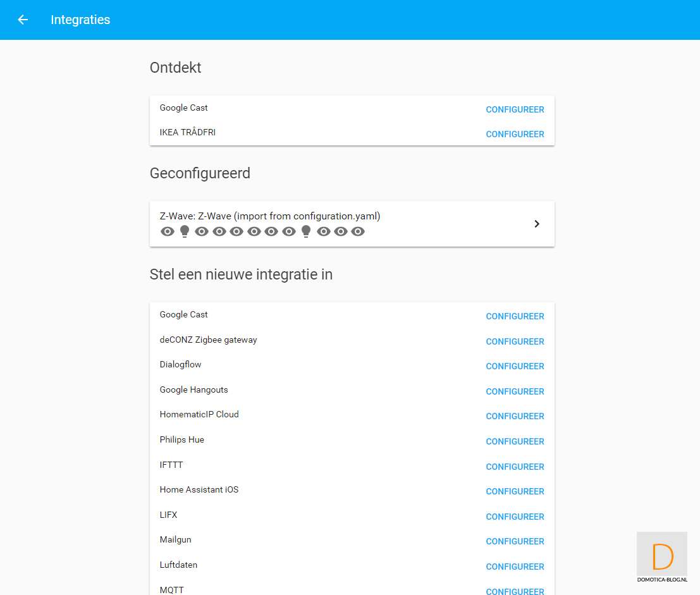Set up deCONZ Zigbee gateway integration
Viewport: 700px width, 595px height.
(515, 341)
